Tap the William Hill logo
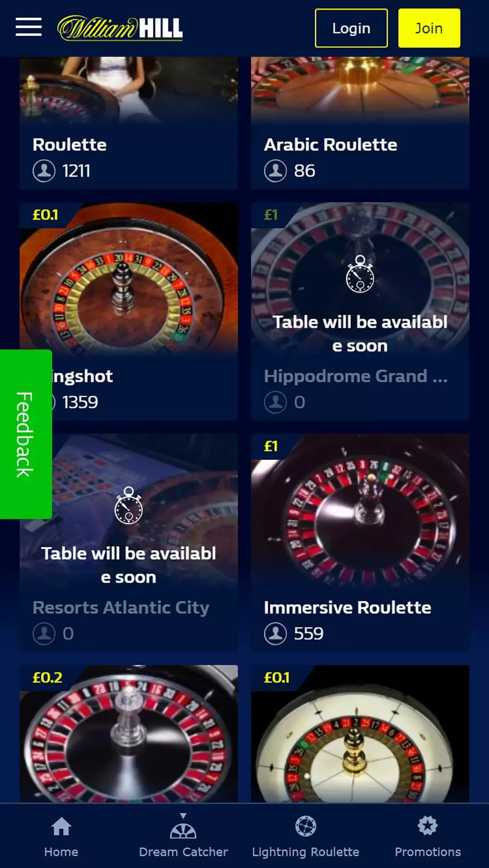 120,28
